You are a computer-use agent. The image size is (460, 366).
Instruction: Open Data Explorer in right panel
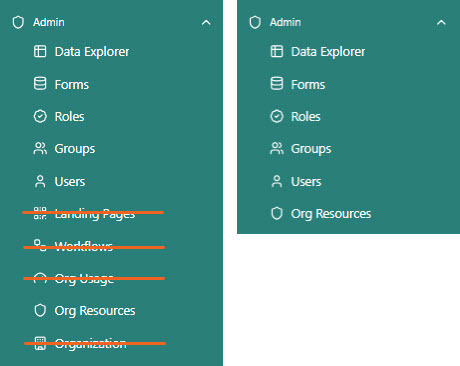[x=328, y=52]
